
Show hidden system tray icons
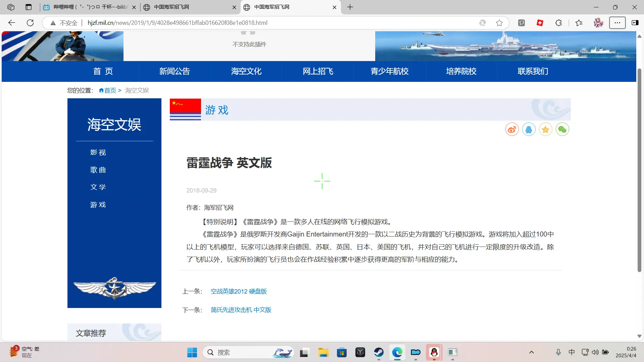pyautogui.click(x=532, y=352)
